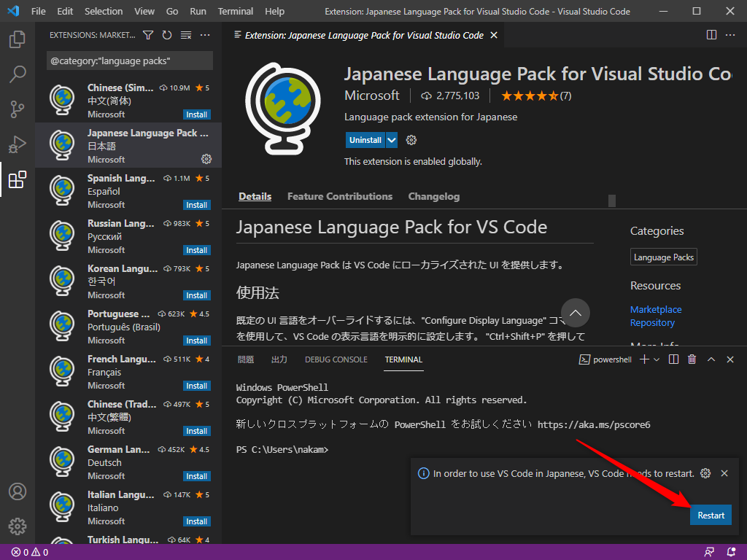The image size is (747, 560).
Task: Open the Accounts menu icon
Action: pos(18,491)
